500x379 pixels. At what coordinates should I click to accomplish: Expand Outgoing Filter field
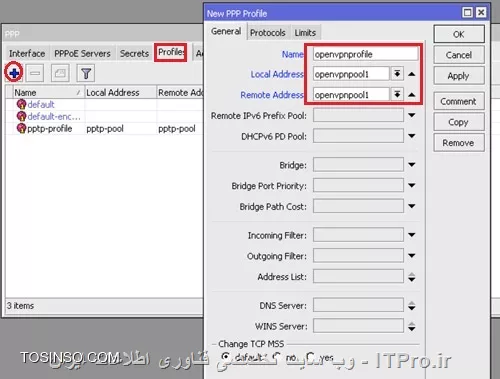click(x=412, y=256)
